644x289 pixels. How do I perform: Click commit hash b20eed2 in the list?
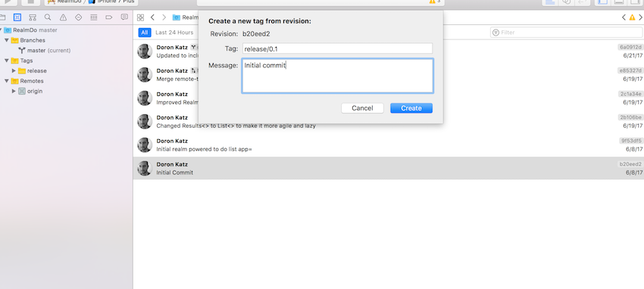click(630, 164)
